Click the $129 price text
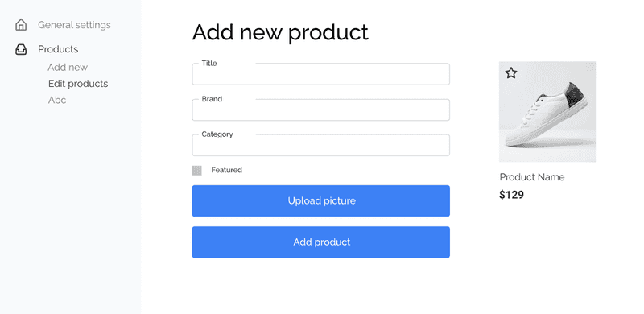 pyautogui.click(x=511, y=195)
